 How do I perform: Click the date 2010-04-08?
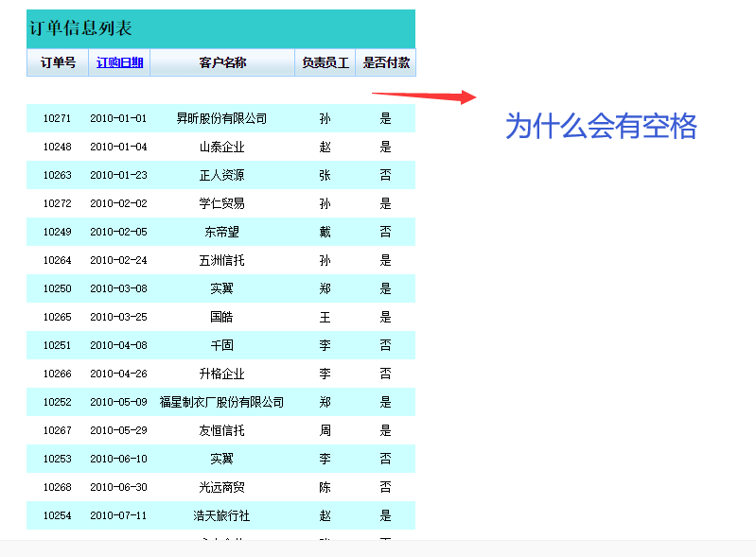point(118,345)
